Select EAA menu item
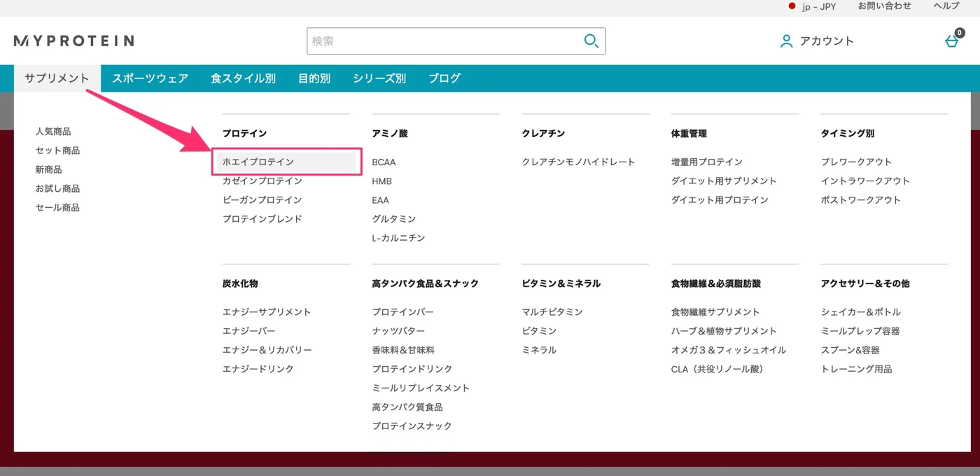This screenshot has height=476, width=980. coord(381,199)
